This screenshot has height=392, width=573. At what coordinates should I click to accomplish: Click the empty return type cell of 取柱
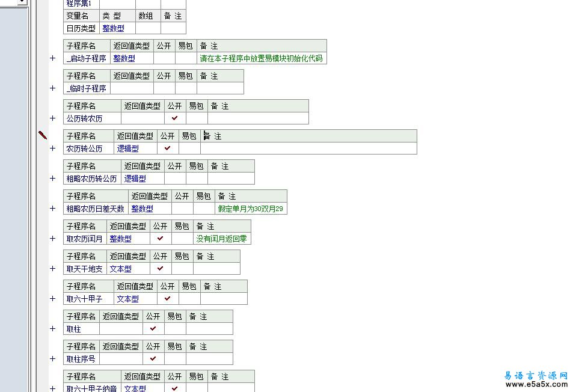(121, 329)
